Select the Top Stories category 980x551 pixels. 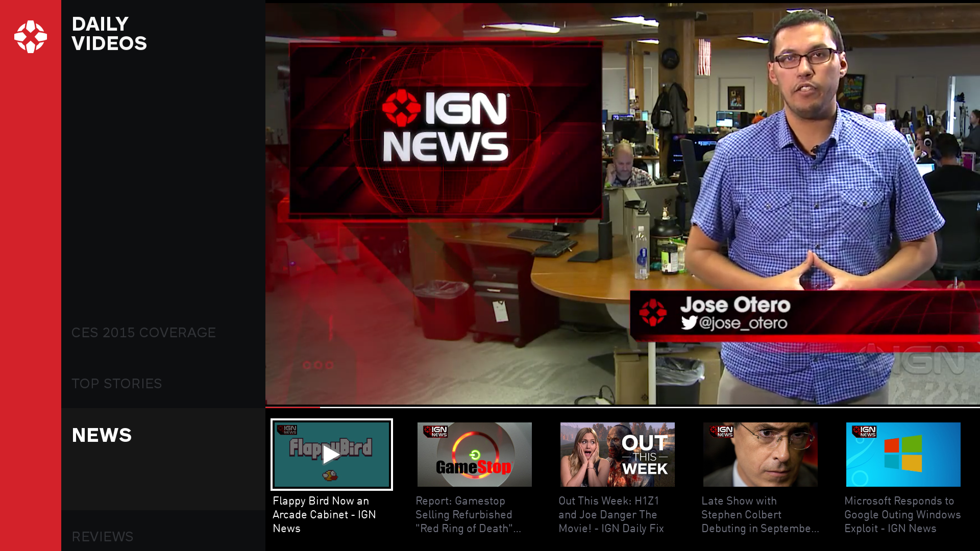(x=116, y=384)
